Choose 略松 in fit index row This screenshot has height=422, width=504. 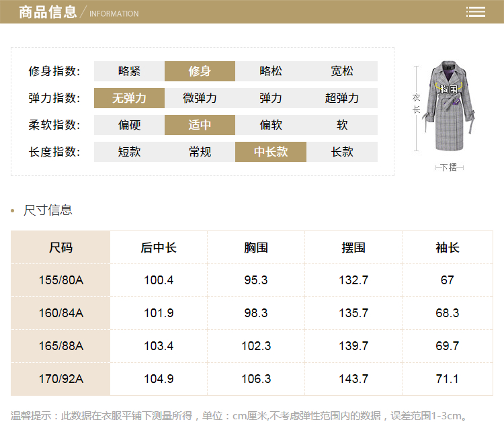coord(271,71)
